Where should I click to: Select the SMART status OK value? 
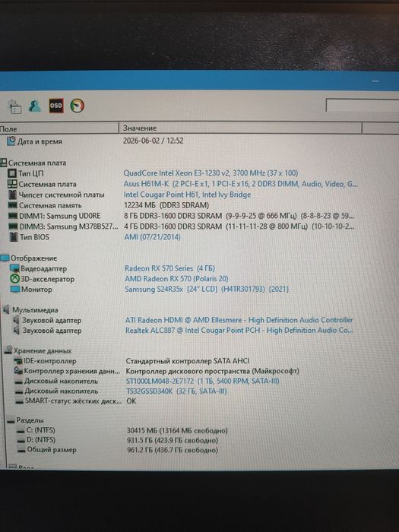pyautogui.click(x=131, y=401)
